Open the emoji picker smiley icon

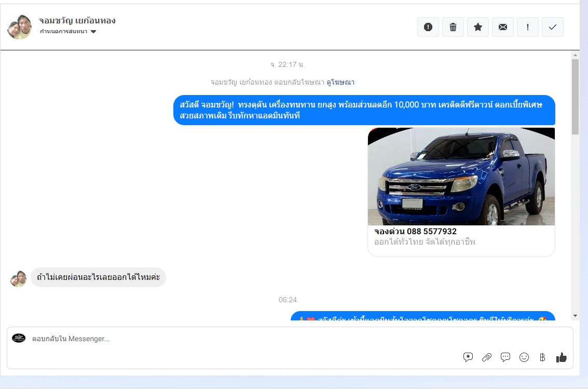point(524,357)
